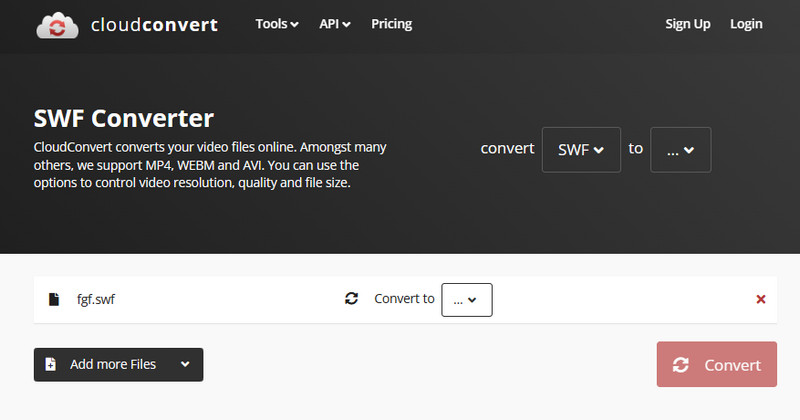This screenshot has height=420, width=800.
Task: Click the add-file plus icon
Action: click(52, 365)
